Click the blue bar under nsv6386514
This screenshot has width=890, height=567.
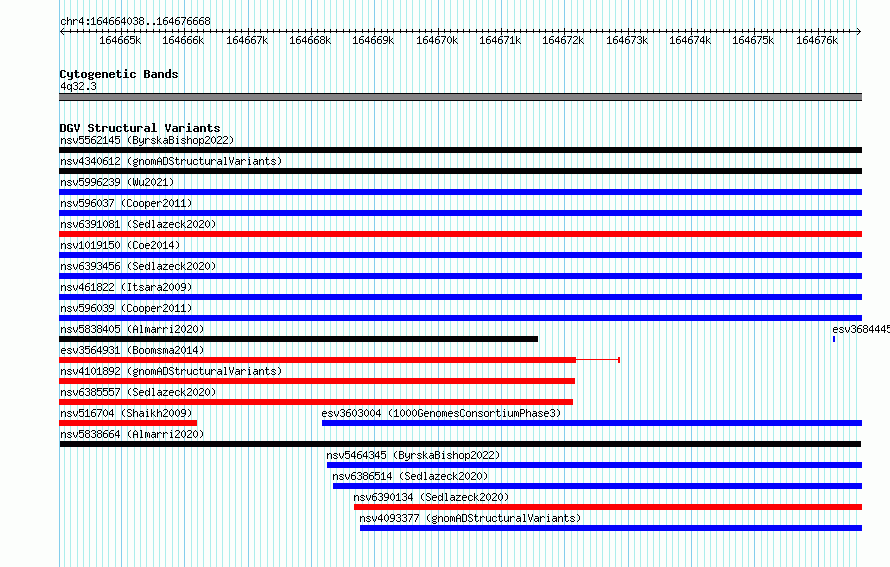pos(597,486)
